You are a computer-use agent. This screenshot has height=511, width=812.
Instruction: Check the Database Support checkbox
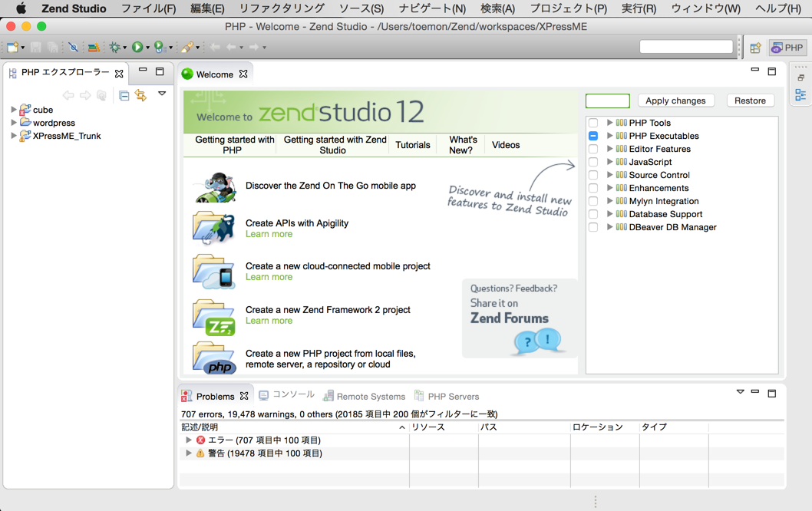[x=593, y=214]
